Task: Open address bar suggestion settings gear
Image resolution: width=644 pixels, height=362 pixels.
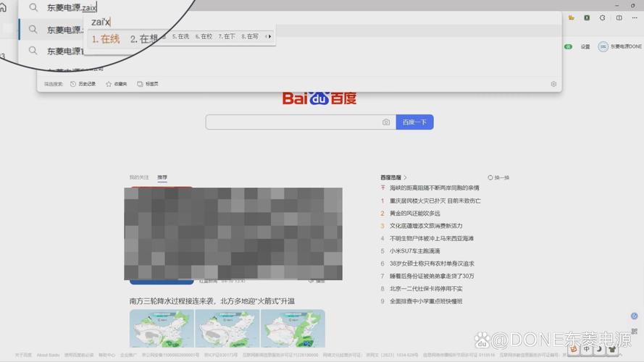Action: [553, 84]
